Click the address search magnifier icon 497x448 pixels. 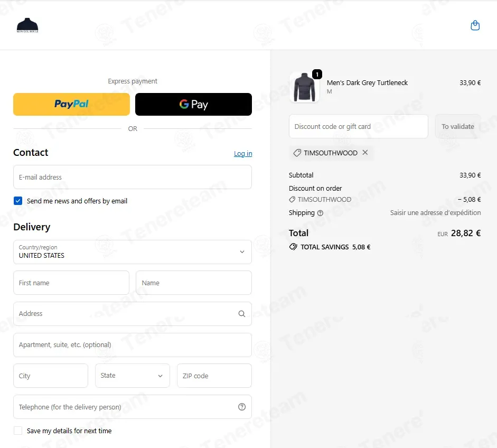241,314
